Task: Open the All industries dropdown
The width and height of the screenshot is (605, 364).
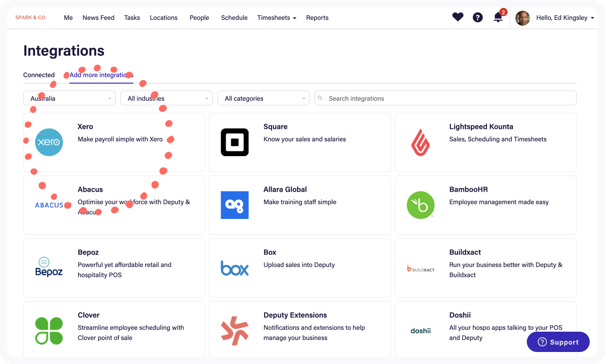Action: [x=167, y=98]
